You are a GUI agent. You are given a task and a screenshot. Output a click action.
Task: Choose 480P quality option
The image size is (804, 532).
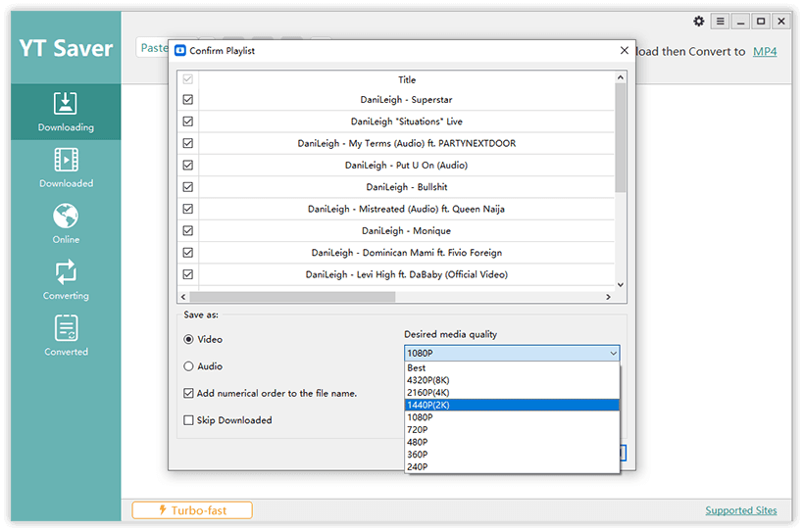512,442
